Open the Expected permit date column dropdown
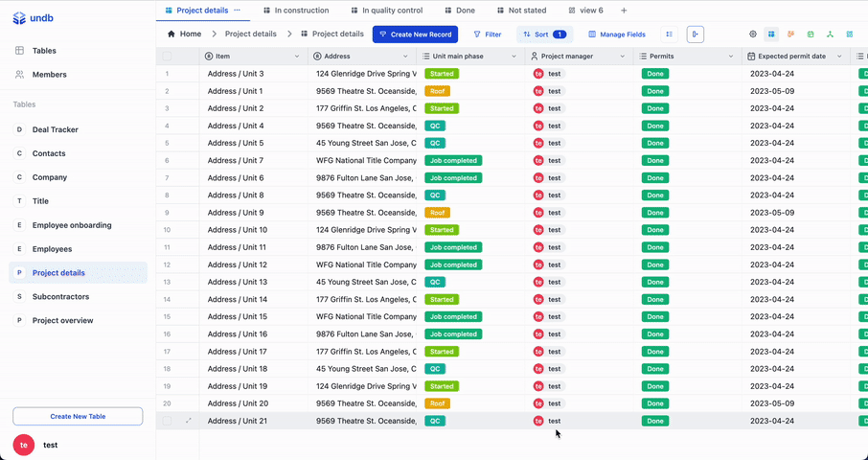 tap(839, 57)
